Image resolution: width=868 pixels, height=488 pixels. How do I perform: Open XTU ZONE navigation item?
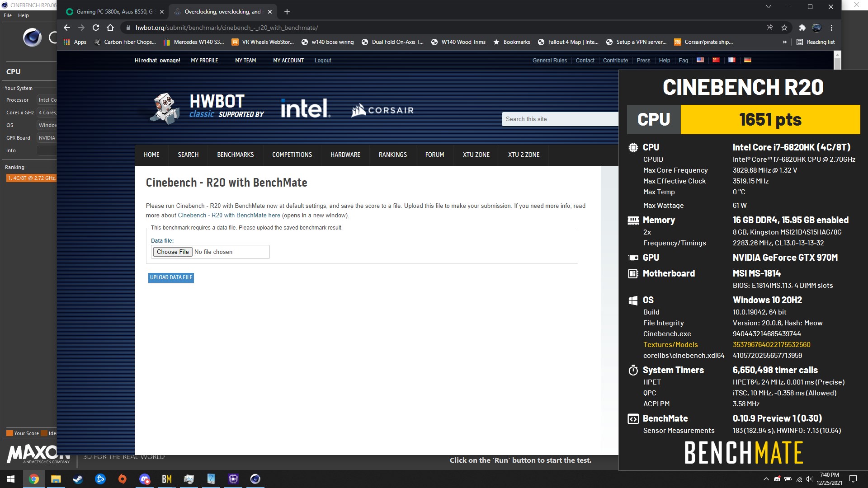(476, 155)
